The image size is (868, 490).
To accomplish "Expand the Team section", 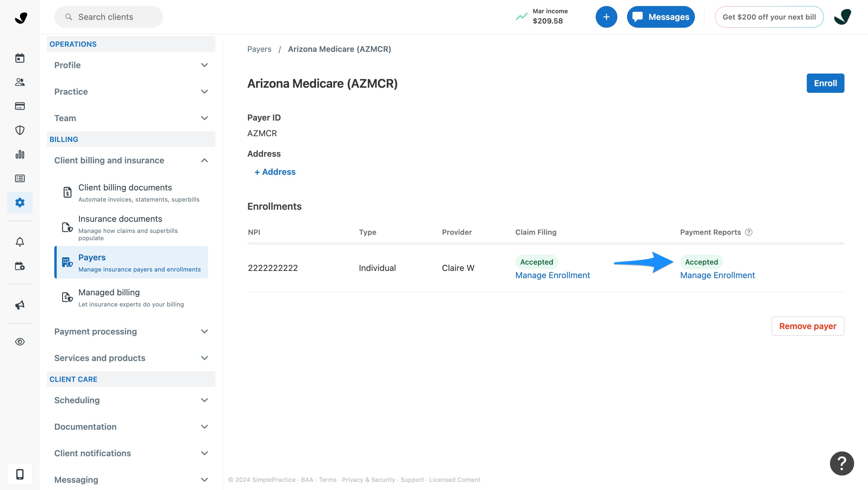I will (x=131, y=118).
